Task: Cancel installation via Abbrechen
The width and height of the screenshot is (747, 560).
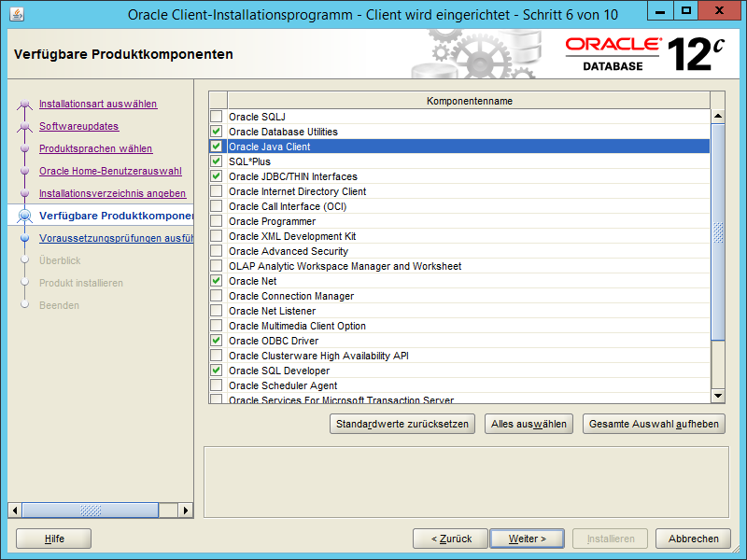Action: 693,539
